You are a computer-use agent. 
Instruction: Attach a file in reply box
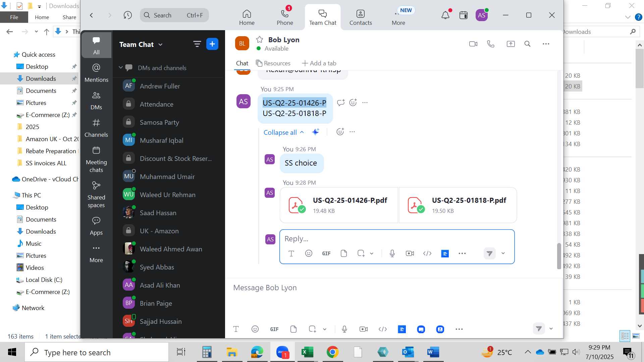343,253
